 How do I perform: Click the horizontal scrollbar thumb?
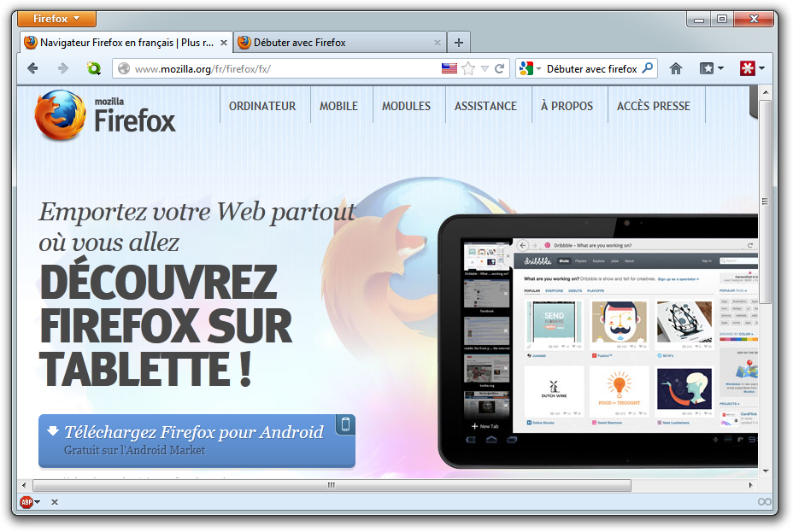(x=332, y=485)
